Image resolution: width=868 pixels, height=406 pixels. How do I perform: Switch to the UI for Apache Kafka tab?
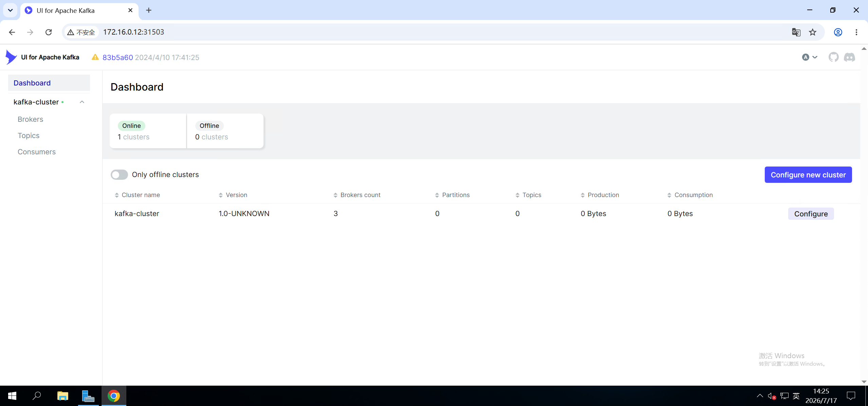79,11
